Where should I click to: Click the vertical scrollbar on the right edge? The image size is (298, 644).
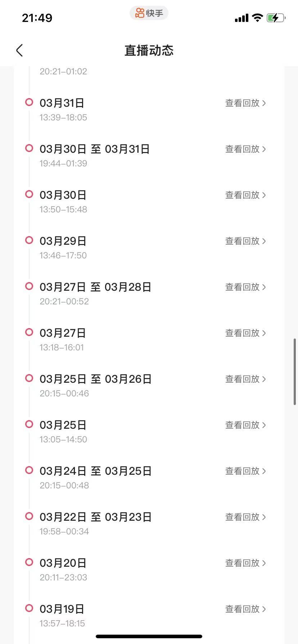pyautogui.click(x=295, y=372)
